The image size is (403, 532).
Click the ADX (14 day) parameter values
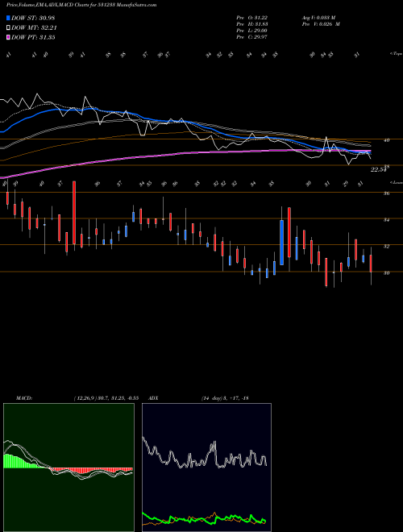(x=225, y=398)
